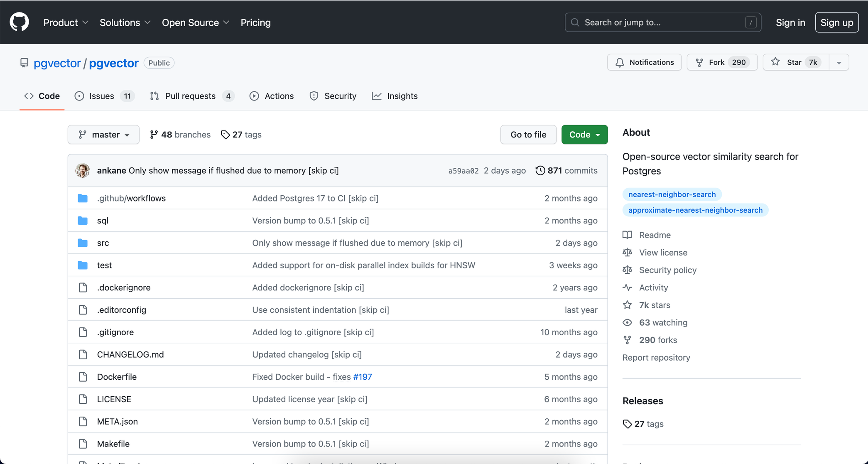Expand the green Code dropdown
The image size is (868, 464).
point(584,135)
